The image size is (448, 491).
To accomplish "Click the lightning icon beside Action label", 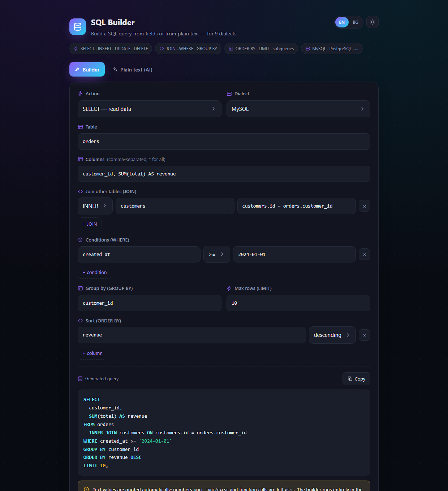I will [80, 94].
